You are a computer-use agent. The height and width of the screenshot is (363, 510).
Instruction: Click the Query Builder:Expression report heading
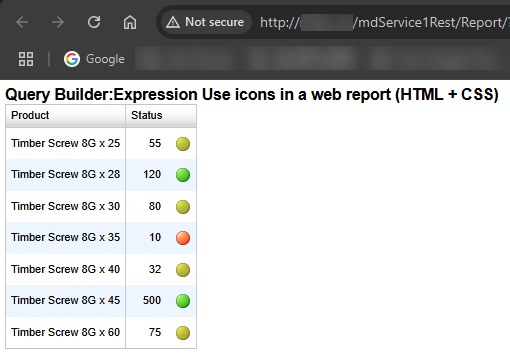coord(252,94)
